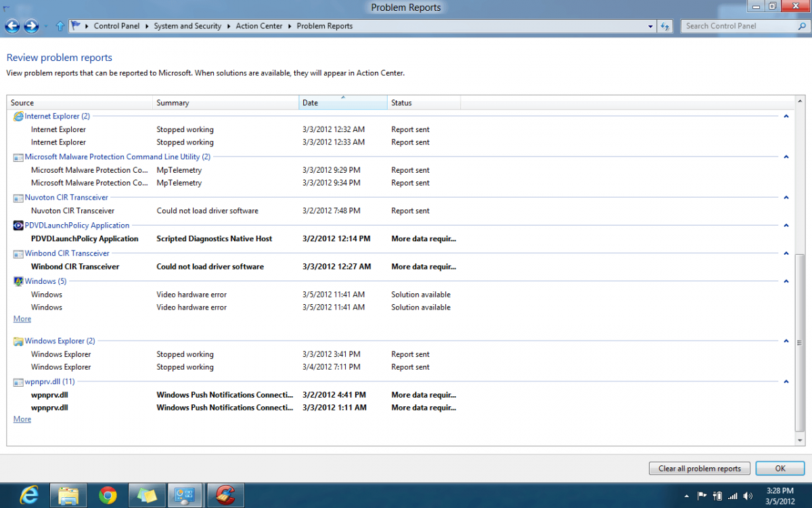Viewport: 812px width, 508px height.
Task: Open Windows Explorer (2) group link
Action: point(60,341)
